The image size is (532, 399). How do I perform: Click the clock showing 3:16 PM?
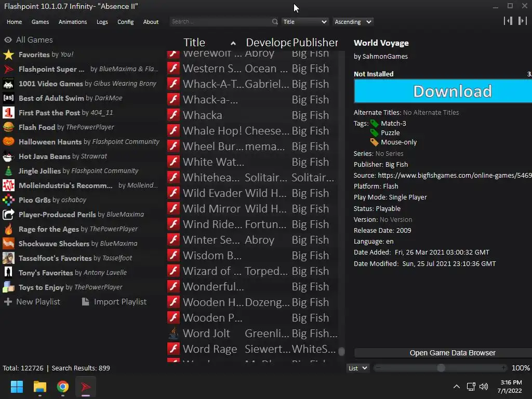click(x=511, y=382)
